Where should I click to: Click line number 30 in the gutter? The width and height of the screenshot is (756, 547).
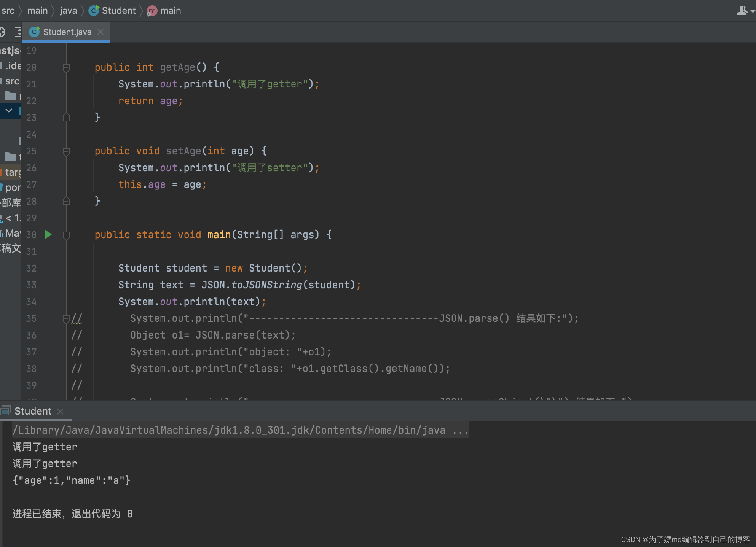(31, 235)
